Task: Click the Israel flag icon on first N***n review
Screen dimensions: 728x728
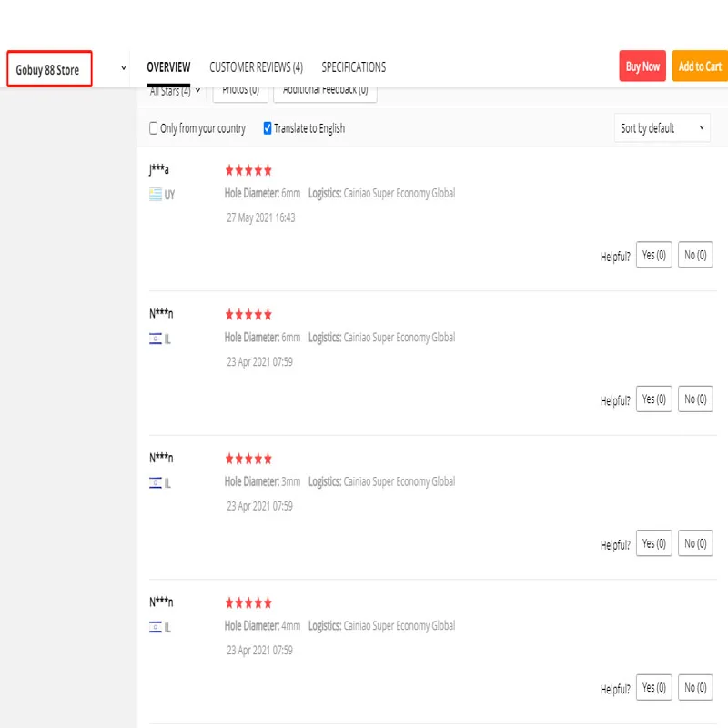Action: coord(156,339)
